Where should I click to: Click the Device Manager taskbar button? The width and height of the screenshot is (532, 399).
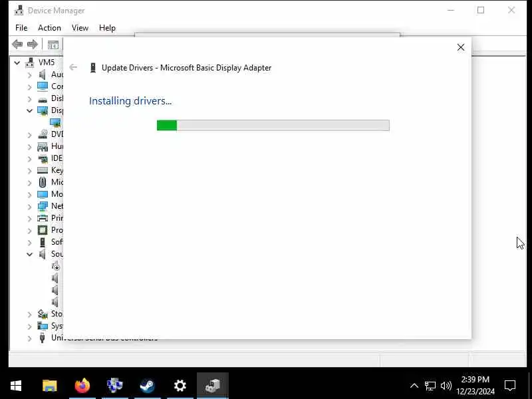213,386
